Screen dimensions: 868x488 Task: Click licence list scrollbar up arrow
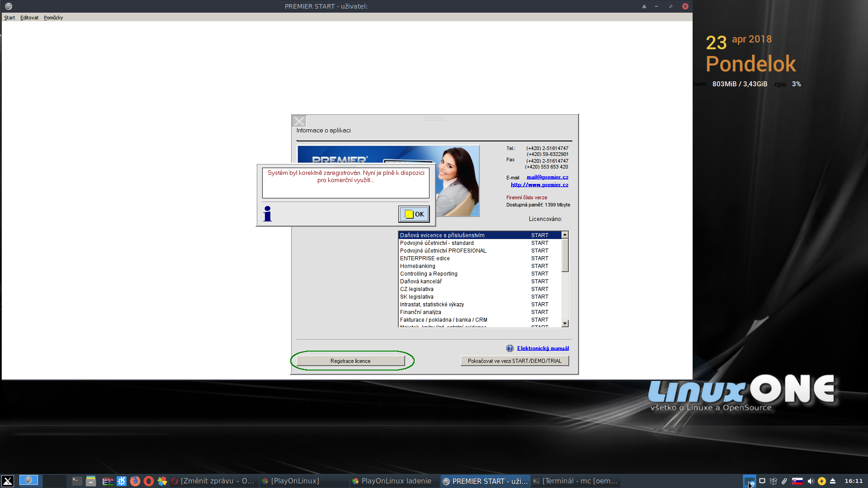[565, 235]
